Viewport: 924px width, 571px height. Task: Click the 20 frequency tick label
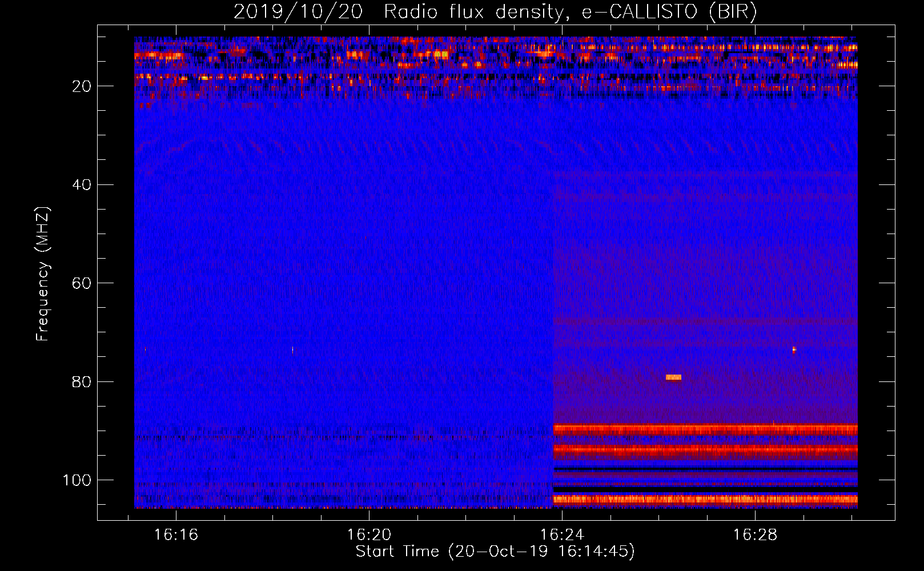click(82, 86)
